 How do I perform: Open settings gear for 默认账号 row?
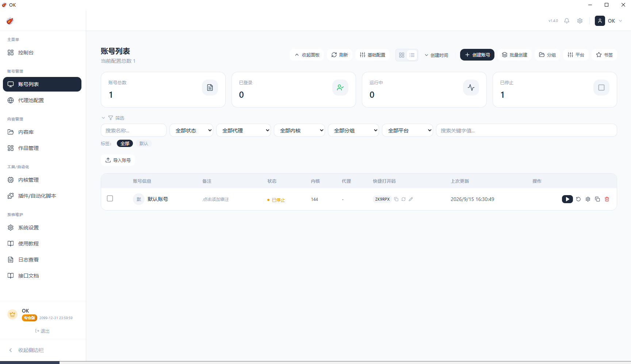tap(588, 199)
